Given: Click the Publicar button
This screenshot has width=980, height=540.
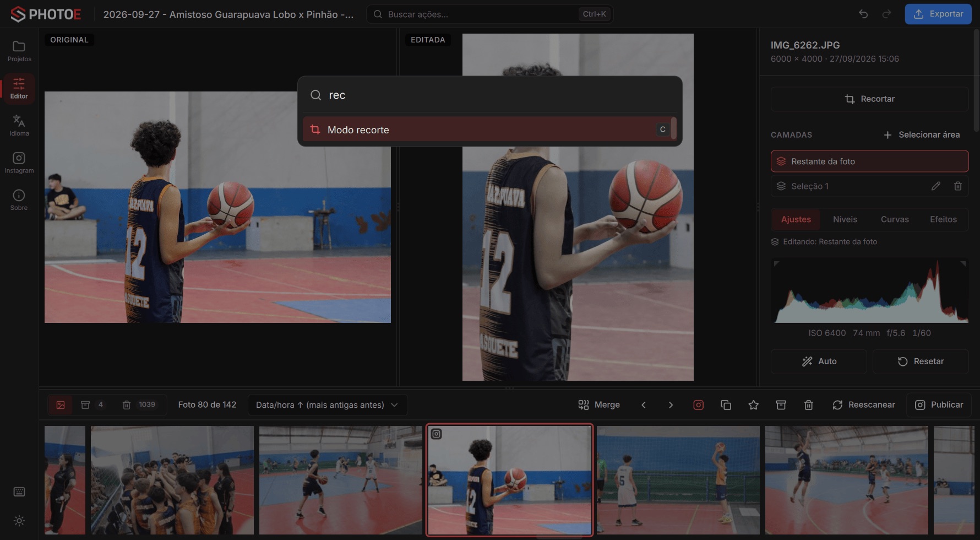Looking at the screenshot, I should pyautogui.click(x=939, y=405).
